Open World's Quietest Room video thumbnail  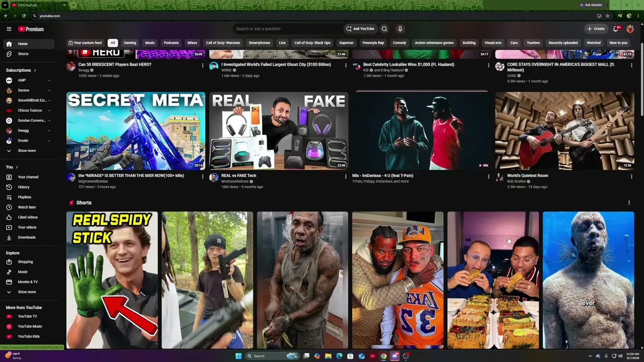[565, 131]
